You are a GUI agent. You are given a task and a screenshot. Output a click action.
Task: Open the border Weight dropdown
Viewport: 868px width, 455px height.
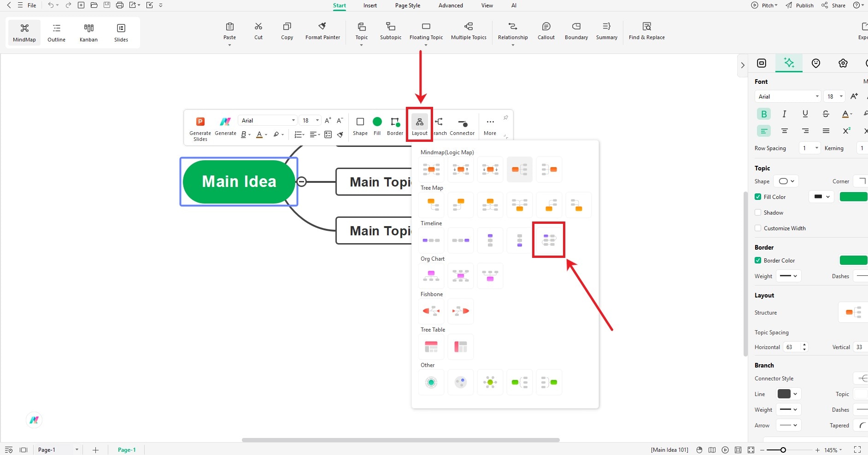click(x=789, y=276)
